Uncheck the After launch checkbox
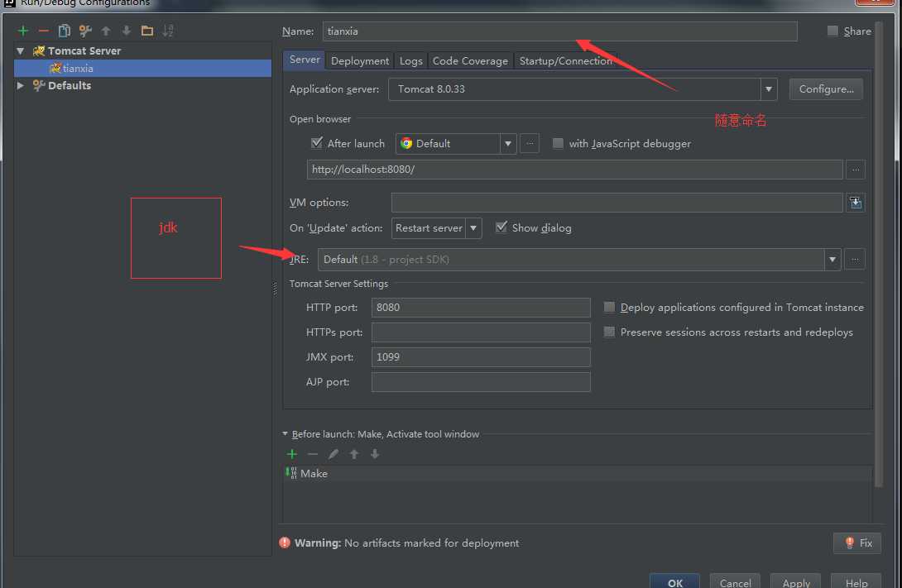Viewport: 902px width, 588px height. [x=316, y=142]
